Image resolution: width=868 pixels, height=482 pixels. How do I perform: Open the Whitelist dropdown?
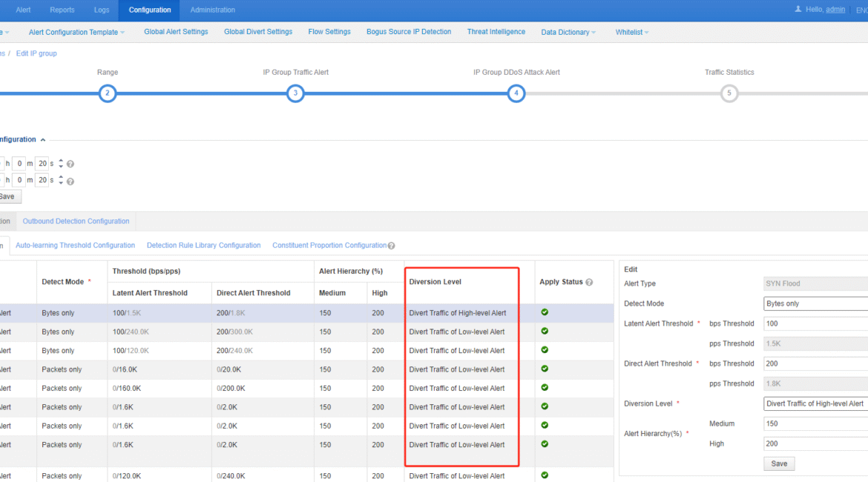pos(631,32)
